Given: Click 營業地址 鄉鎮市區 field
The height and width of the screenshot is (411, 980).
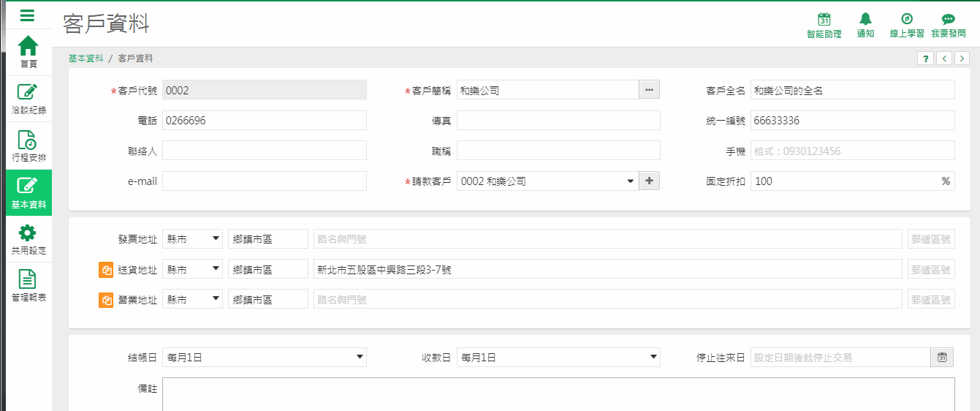Looking at the screenshot, I should [x=268, y=299].
